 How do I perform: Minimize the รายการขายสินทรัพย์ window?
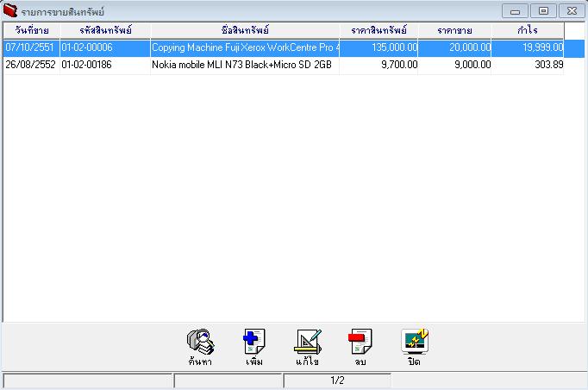tap(516, 11)
